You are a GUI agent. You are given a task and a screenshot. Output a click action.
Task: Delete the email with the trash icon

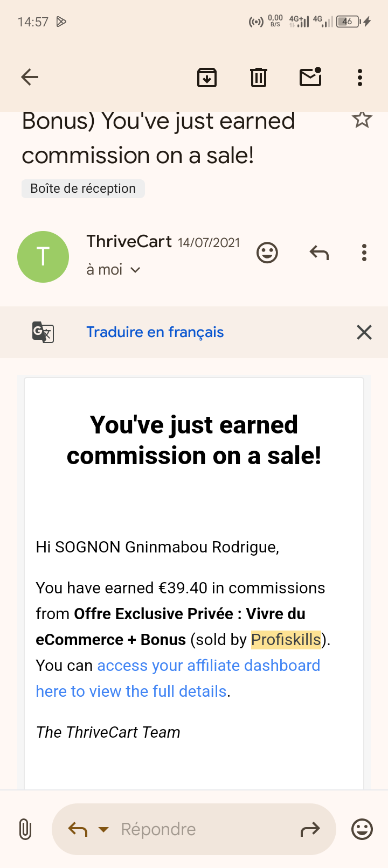[x=259, y=78]
